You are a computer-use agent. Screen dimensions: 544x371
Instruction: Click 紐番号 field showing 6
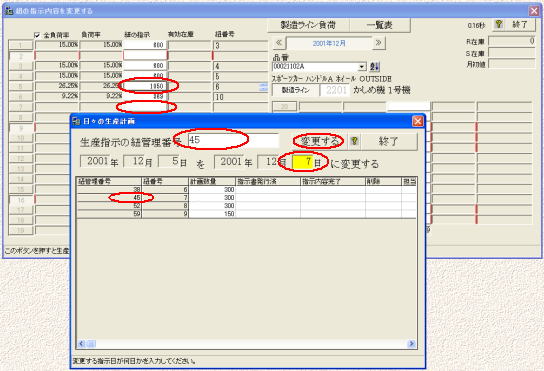pos(237,86)
